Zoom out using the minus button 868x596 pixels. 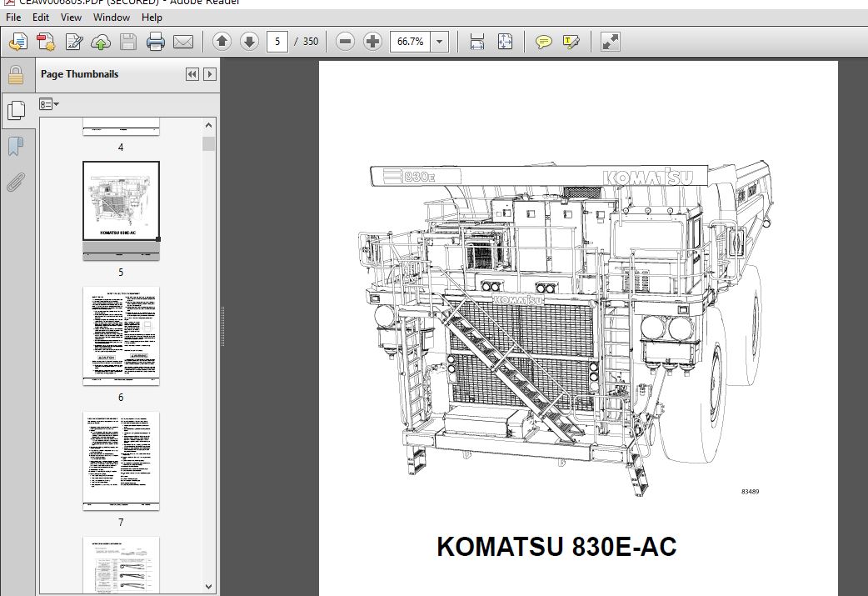[x=346, y=42]
